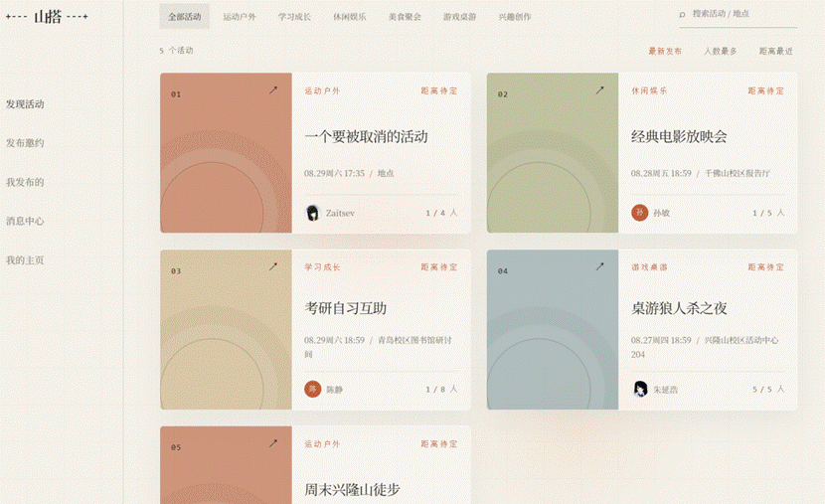Click the arrow icon on card 02

coord(599,90)
